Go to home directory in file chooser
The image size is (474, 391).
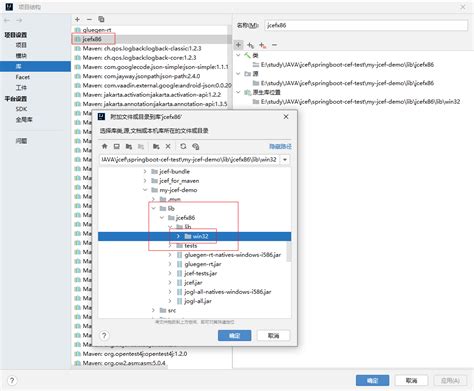point(105,146)
